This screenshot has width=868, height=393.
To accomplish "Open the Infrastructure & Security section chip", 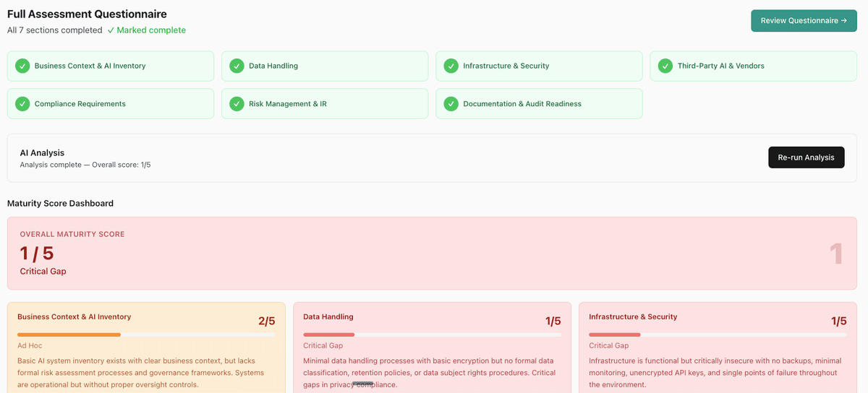I will (539, 66).
